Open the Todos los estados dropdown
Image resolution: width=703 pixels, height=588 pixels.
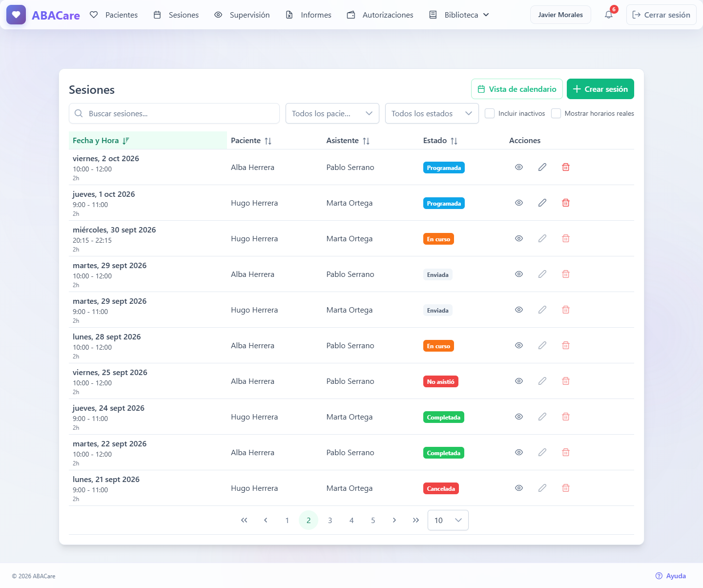click(x=432, y=113)
